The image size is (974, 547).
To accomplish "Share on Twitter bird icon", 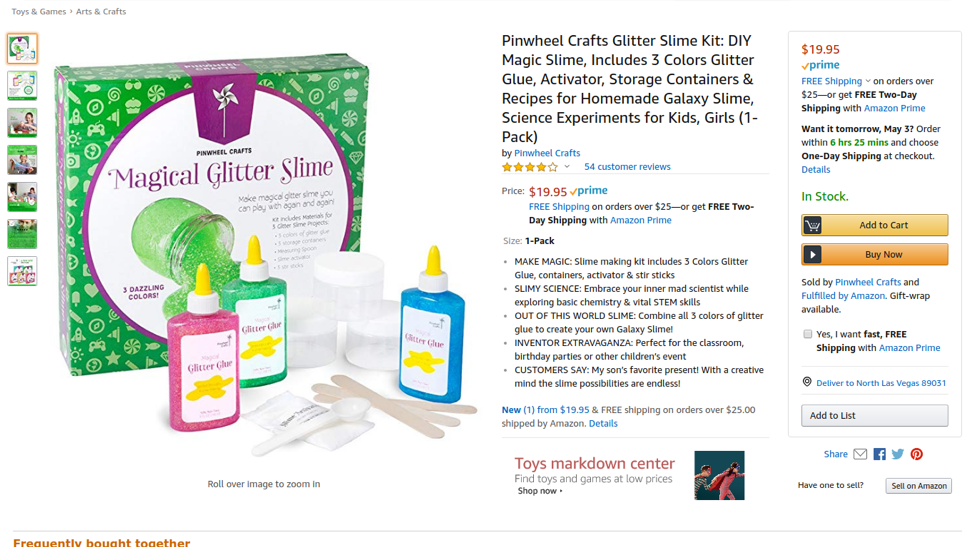I will 898,454.
